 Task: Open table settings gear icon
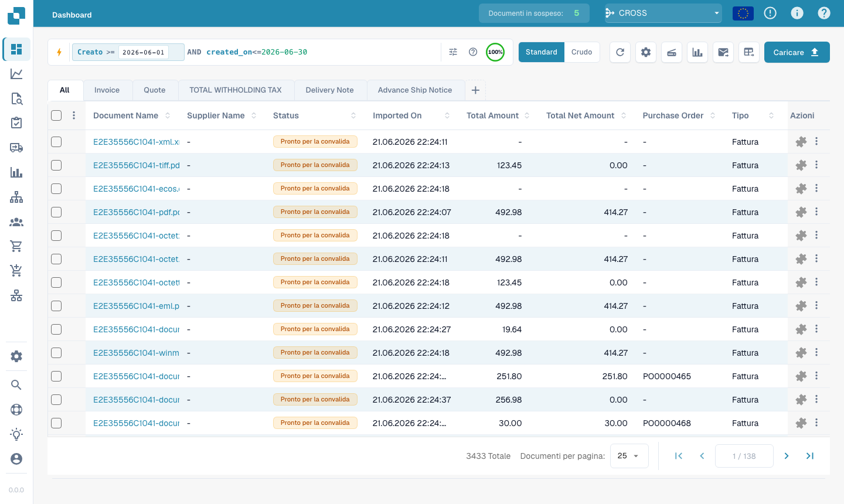(x=646, y=52)
